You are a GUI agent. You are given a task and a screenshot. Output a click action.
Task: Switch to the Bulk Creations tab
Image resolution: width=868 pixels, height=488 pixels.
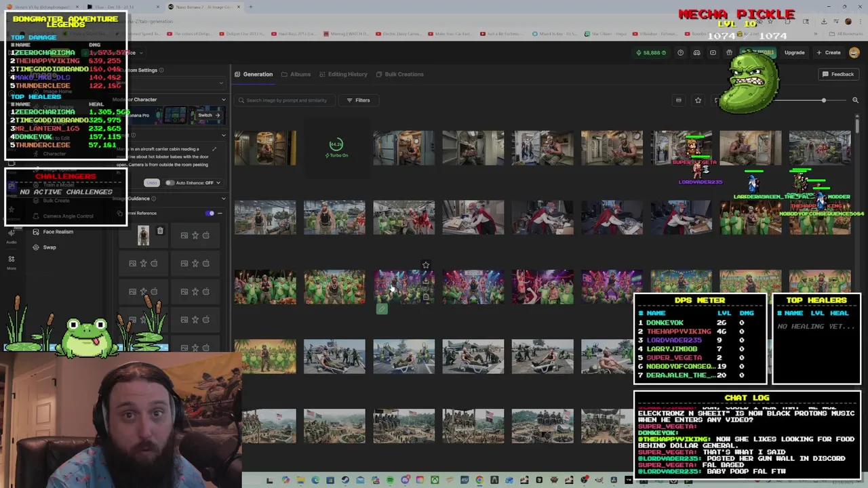(x=399, y=75)
